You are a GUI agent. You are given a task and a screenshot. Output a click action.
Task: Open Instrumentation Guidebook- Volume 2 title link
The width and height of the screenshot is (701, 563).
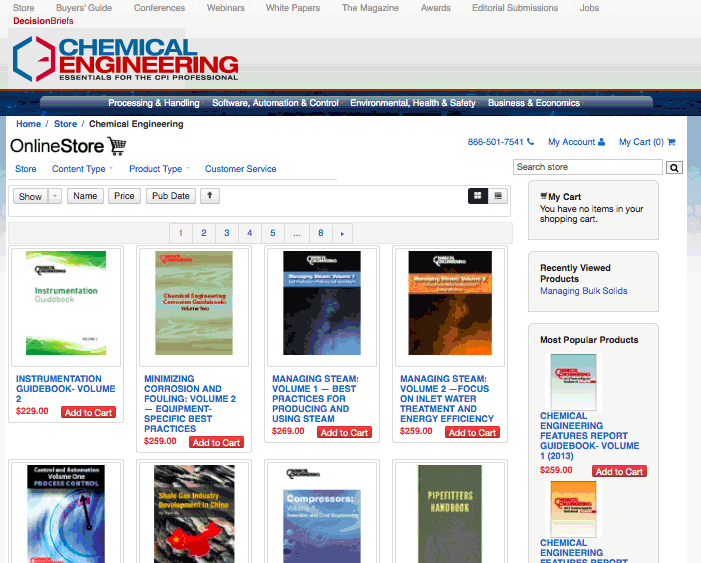coord(66,389)
